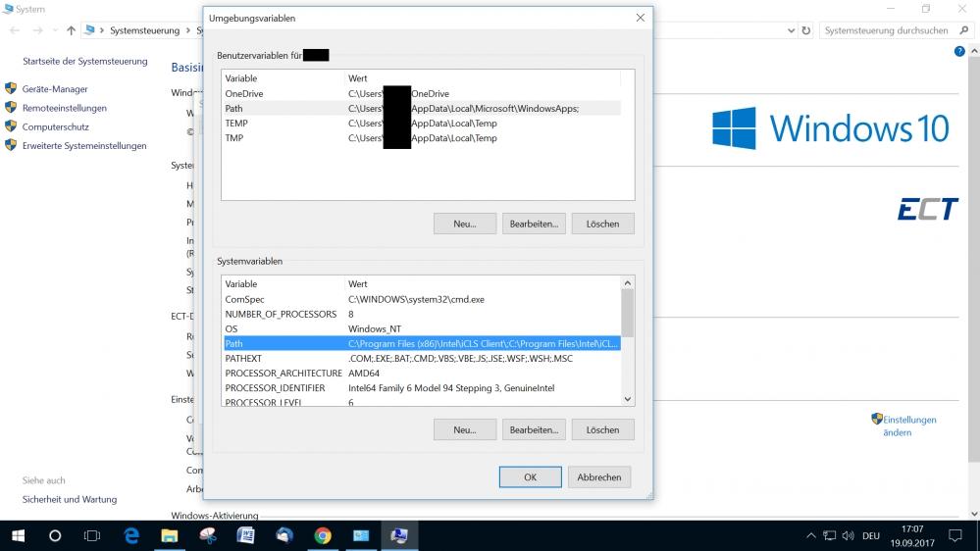This screenshot has width=980, height=551.
Task: Click the volume speaker icon in tray
Action: click(847, 536)
